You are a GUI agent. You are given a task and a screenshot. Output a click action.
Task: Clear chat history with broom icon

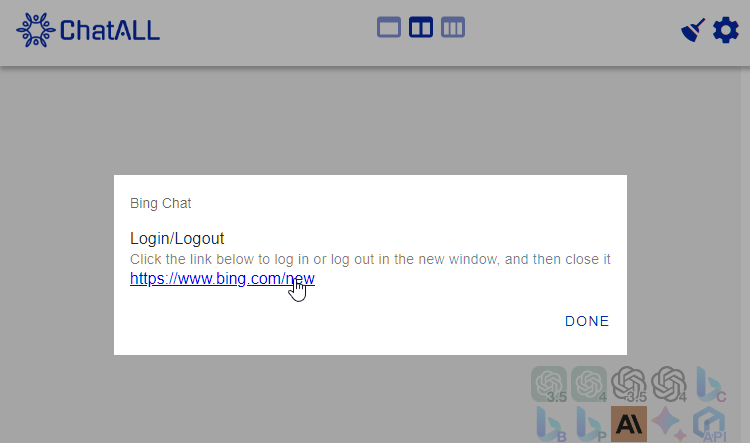(693, 30)
